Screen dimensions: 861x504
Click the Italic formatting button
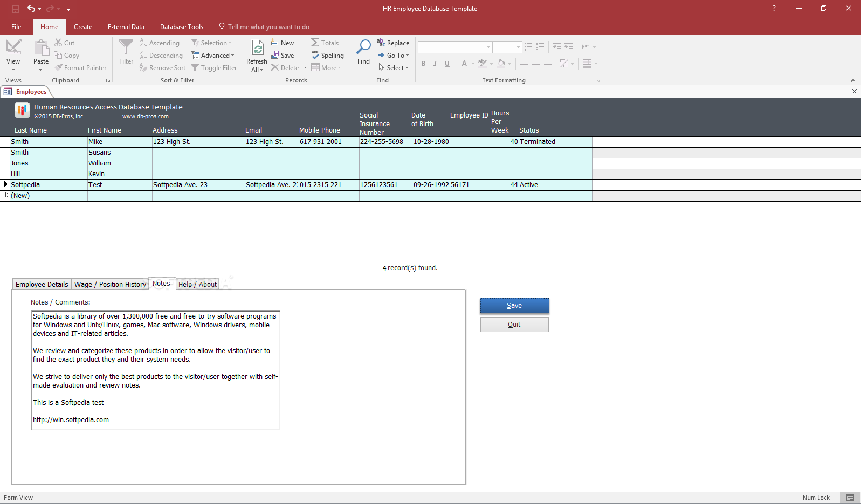click(x=435, y=64)
